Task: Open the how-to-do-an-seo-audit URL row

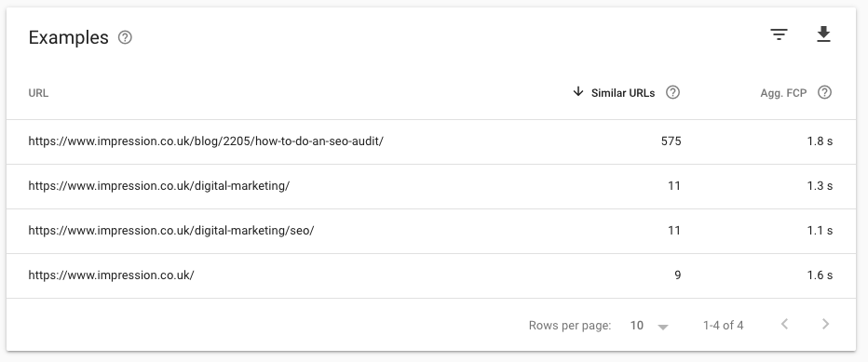Action: tap(430, 141)
